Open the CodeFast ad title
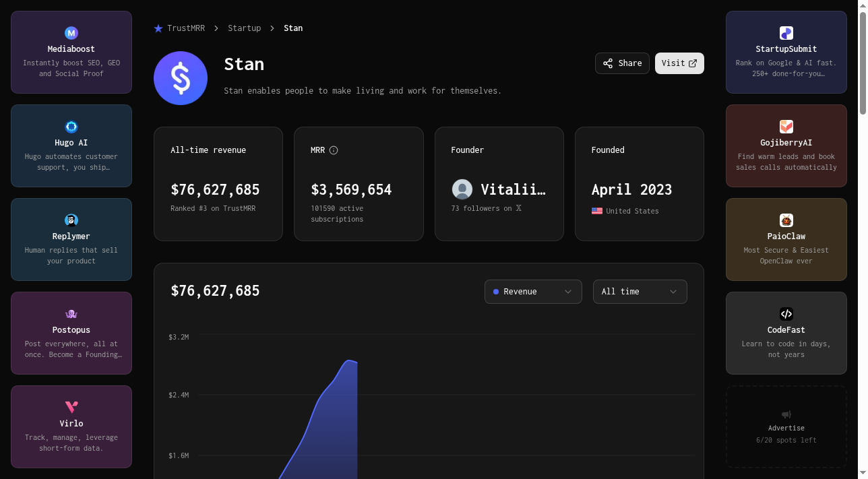This screenshot has height=479, width=868. click(x=786, y=330)
